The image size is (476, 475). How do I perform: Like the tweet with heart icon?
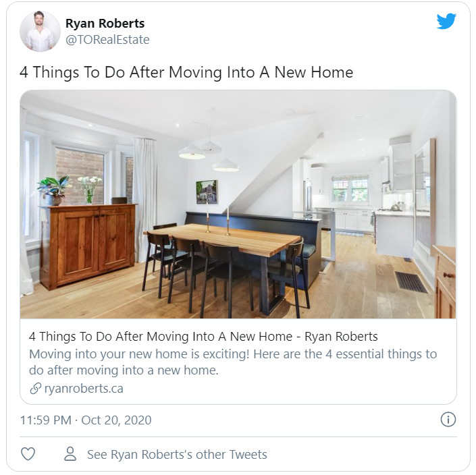click(28, 454)
